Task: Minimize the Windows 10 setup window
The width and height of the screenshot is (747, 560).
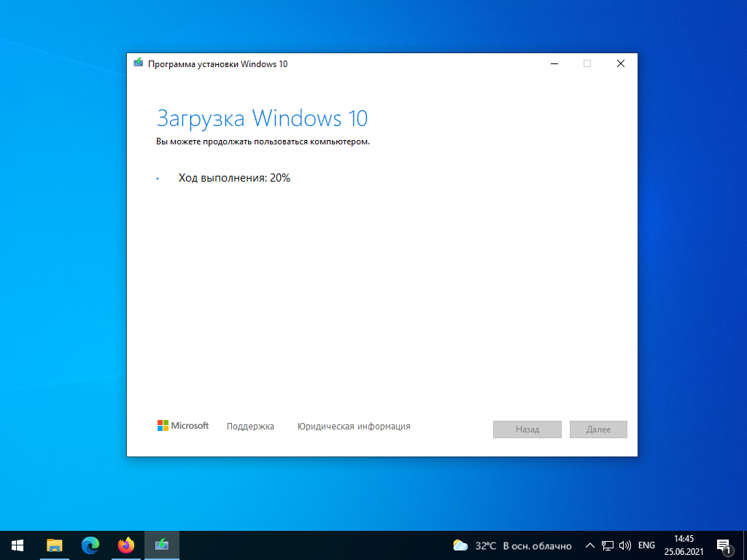Action: (x=554, y=64)
